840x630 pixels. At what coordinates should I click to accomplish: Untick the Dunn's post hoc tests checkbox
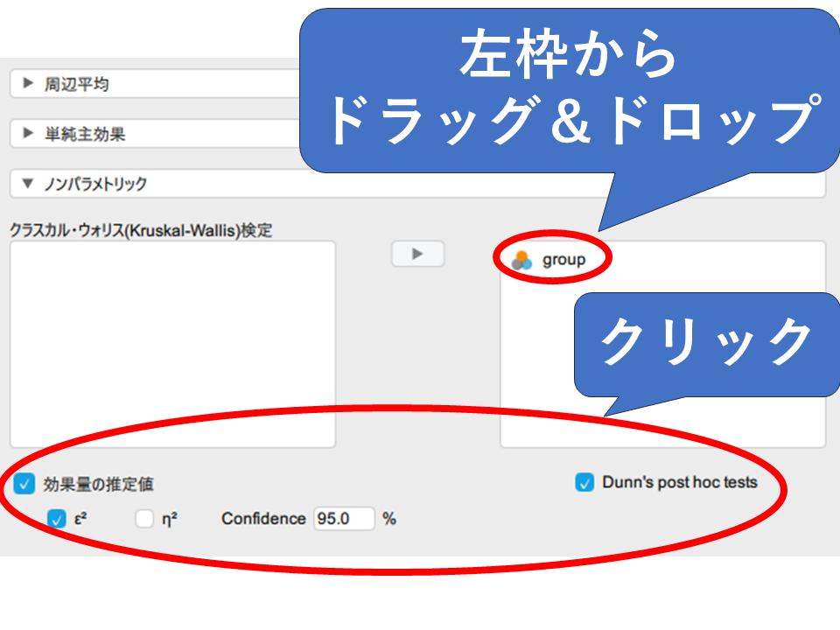(x=584, y=482)
